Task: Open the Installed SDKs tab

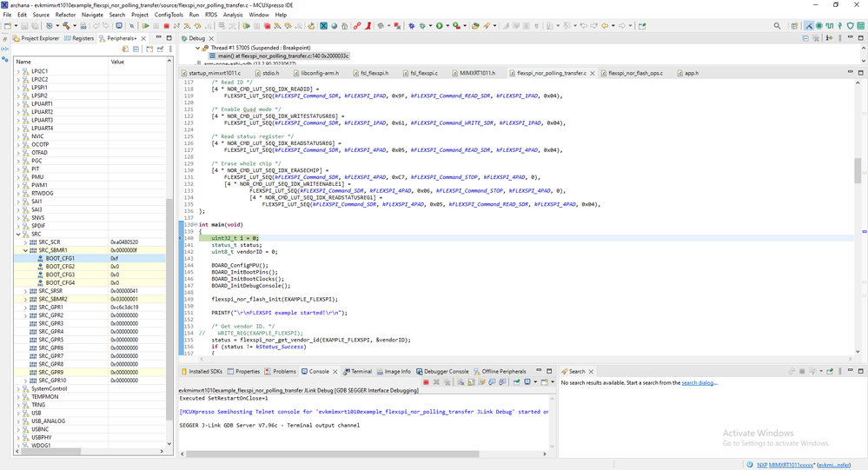Action: tap(202, 372)
